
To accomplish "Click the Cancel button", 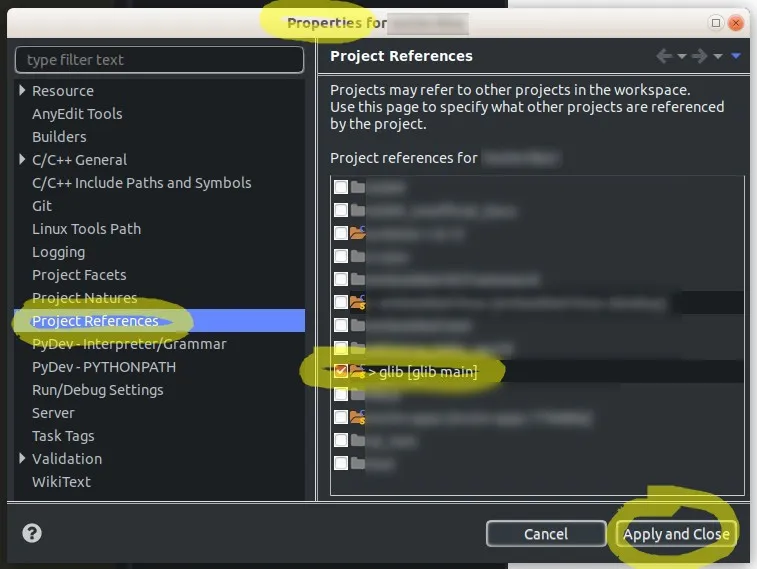I will tap(546, 534).
